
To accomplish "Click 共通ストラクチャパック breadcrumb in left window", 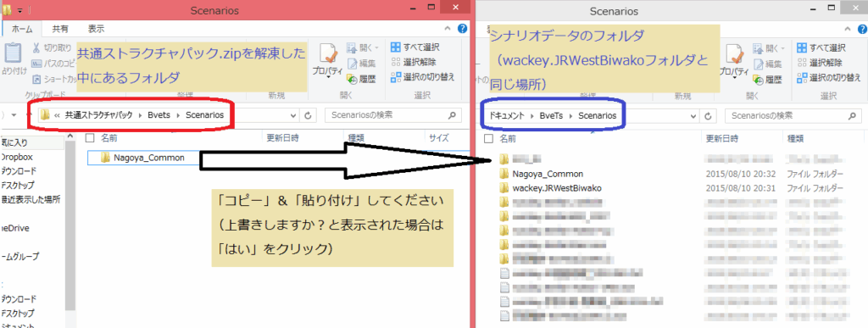I will click(x=99, y=115).
